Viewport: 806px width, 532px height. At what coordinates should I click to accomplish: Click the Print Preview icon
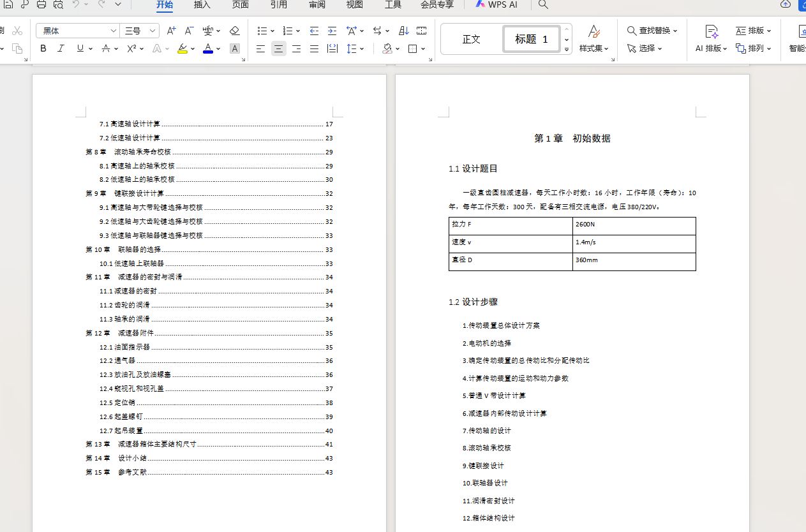[58, 4]
